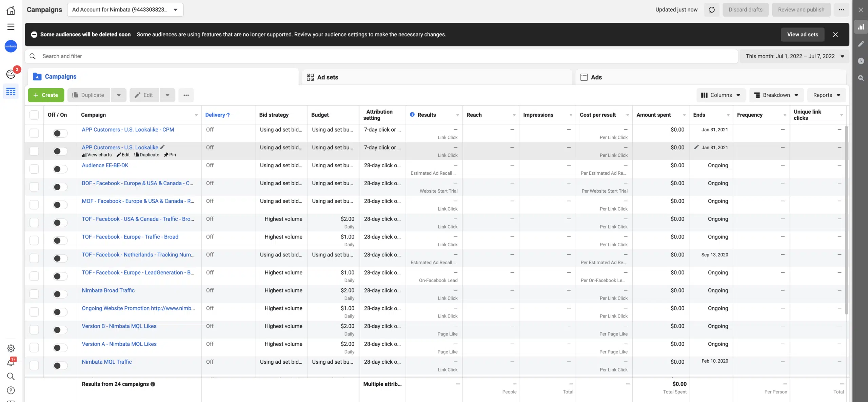Open Campaign column header dropdown arrow
Viewport: 868px width, 402px height.
coord(196,115)
